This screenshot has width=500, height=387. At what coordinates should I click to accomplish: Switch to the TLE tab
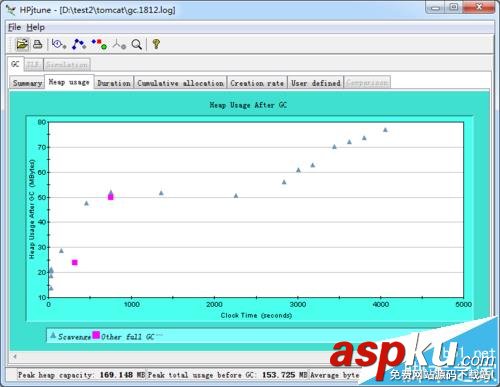(33, 65)
